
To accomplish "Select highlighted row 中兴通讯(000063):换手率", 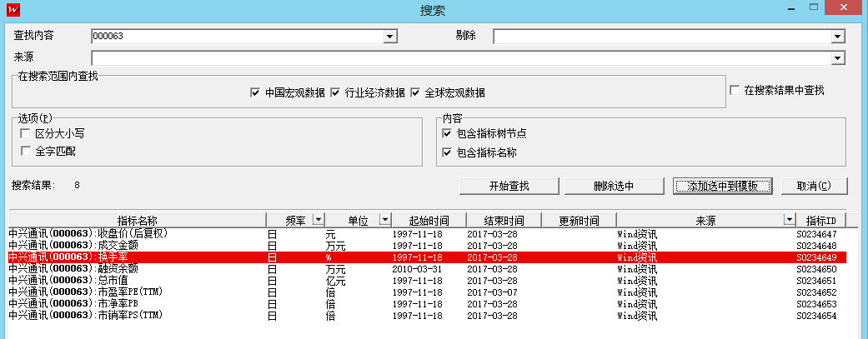I will tap(428, 257).
